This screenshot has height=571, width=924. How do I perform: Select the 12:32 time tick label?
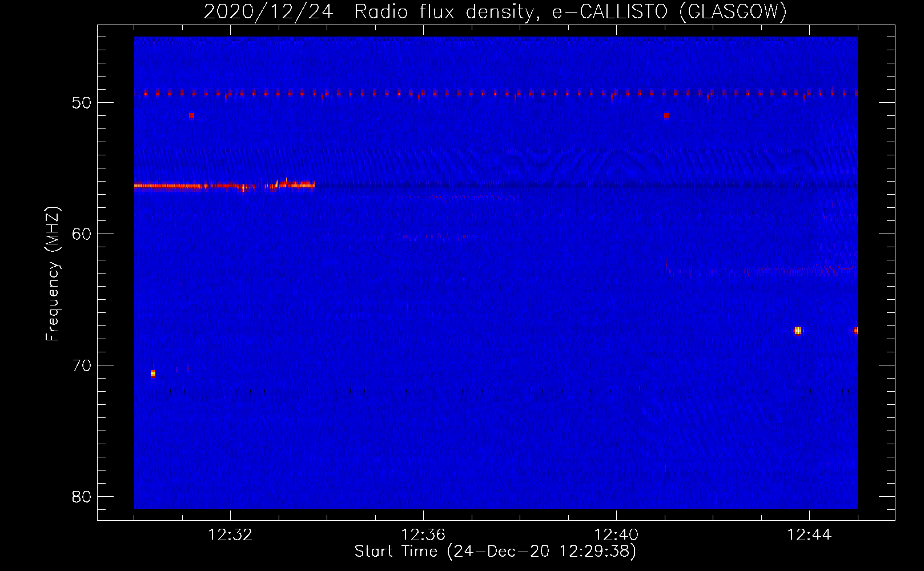point(230,535)
